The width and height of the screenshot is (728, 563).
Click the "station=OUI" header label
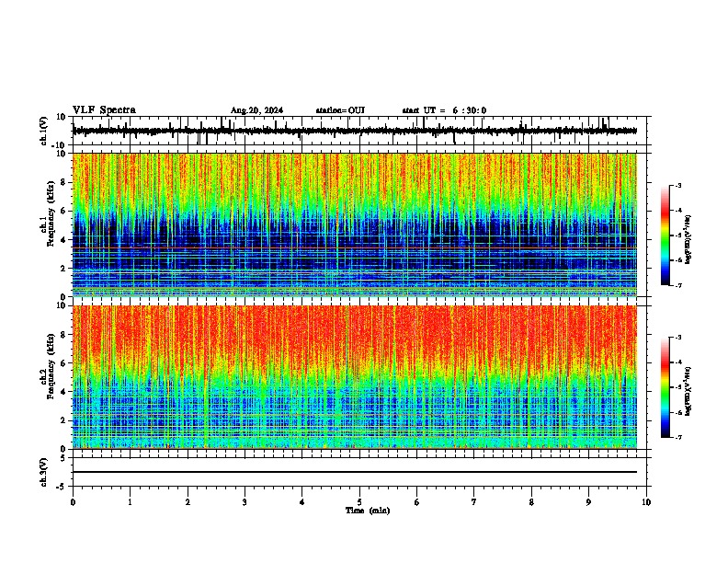[340, 110]
